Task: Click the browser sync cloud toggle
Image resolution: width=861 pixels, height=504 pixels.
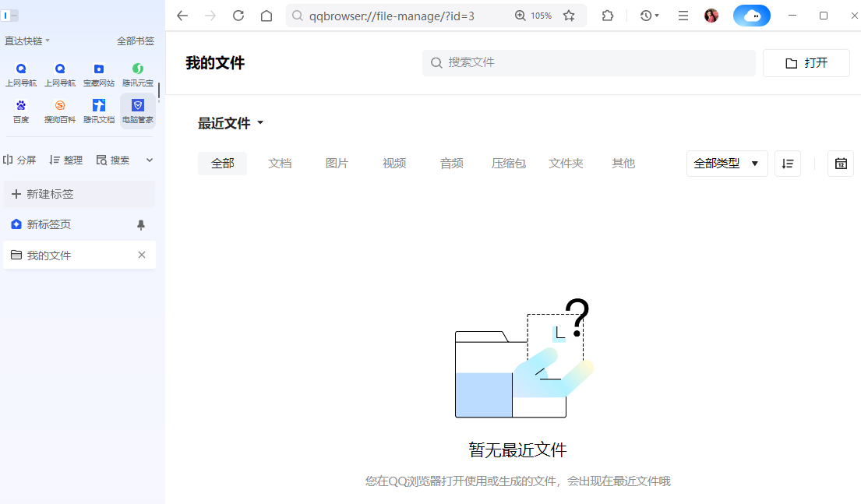Action: pos(751,15)
